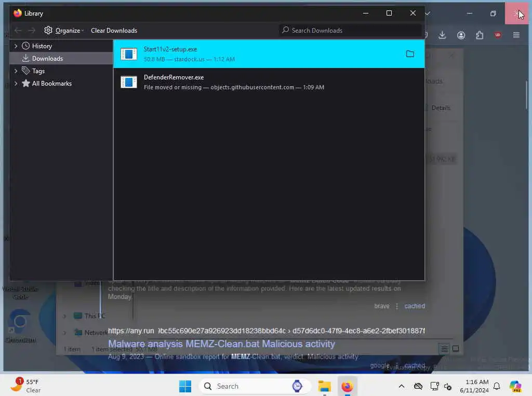Screen dimensions: 532x396
Task: Open Malware analysis MEMZ-Clean.bat result link
Action: tap(221, 344)
